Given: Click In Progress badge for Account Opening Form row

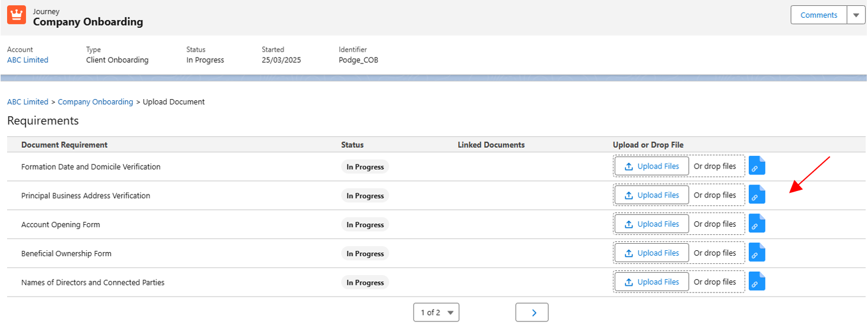Looking at the screenshot, I should pyautogui.click(x=365, y=225).
